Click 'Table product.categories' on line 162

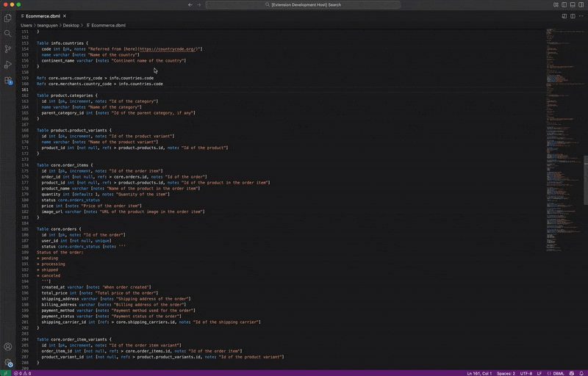point(65,95)
